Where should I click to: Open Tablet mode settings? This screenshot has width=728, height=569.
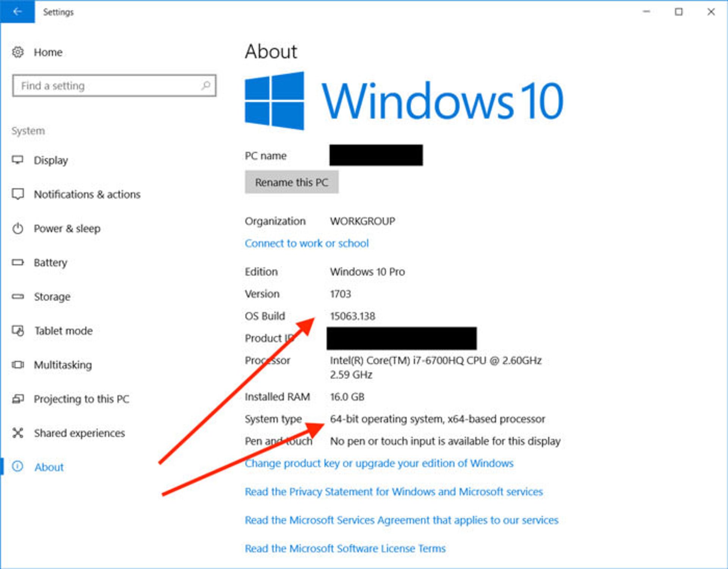(63, 331)
